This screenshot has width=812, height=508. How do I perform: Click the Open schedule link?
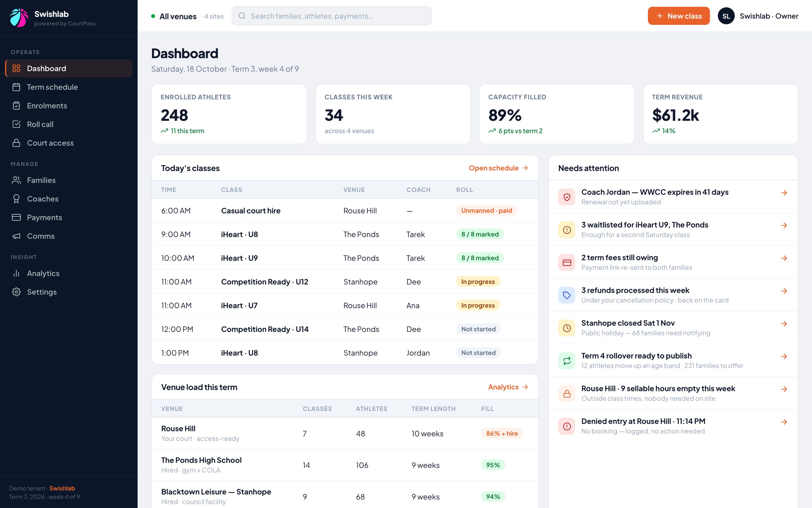[x=498, y=168]
